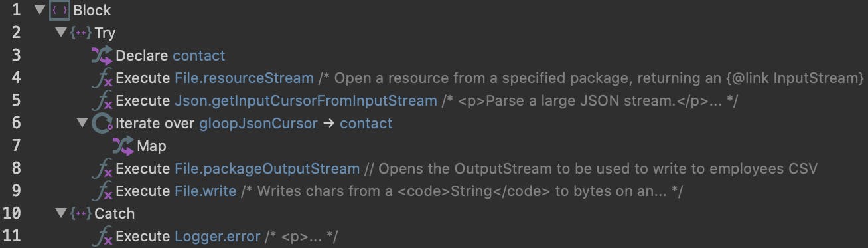
Task: Open the File.resourceStream service link
Action: point(244,78)
